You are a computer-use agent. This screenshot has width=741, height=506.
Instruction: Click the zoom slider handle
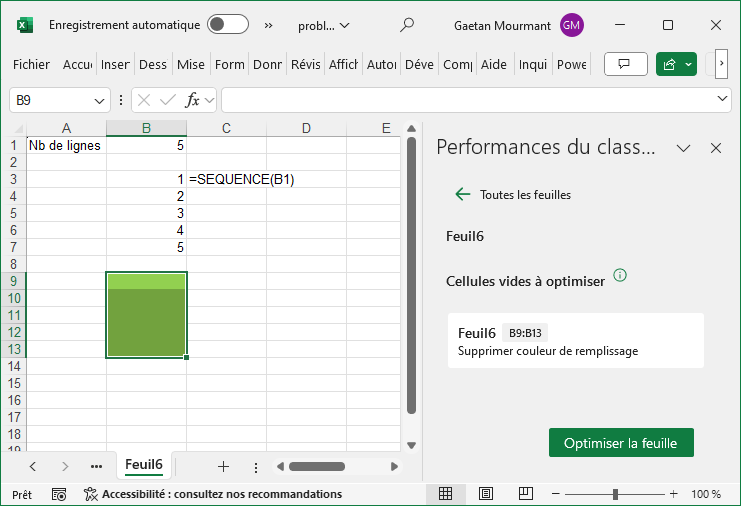point(615,494)
